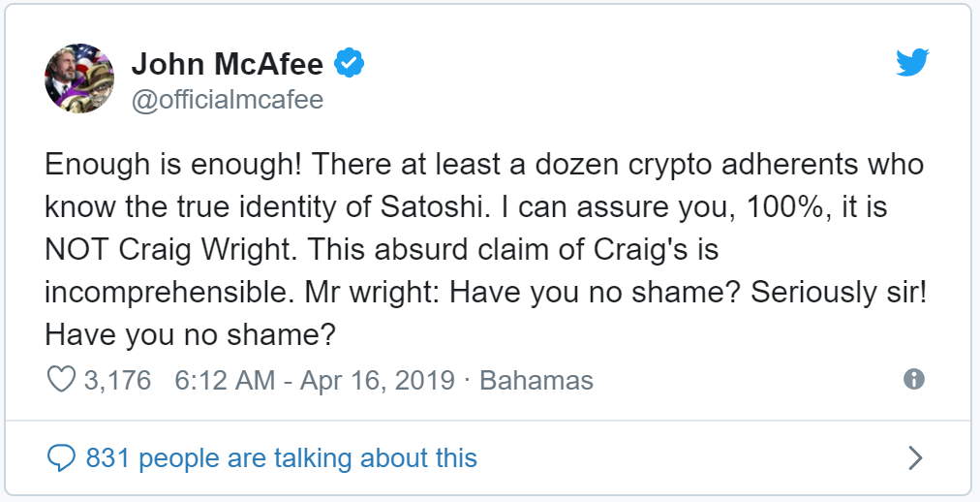
Task: Click the Bahamas location label
Action: 536,379
